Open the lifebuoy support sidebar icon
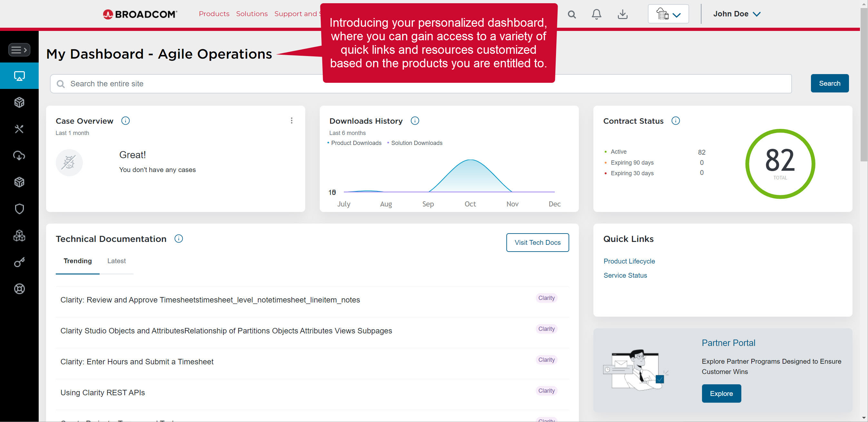 pos(19,289)
